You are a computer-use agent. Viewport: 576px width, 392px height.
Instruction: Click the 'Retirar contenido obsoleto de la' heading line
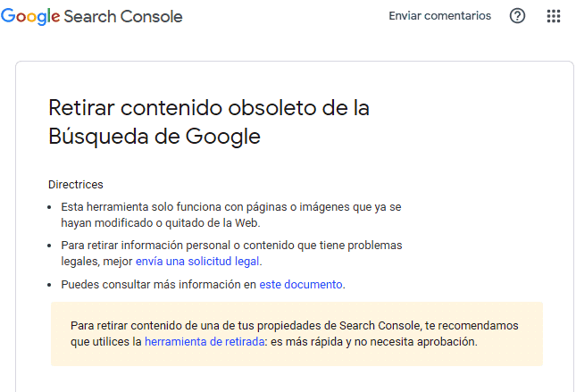click(209, 108)
